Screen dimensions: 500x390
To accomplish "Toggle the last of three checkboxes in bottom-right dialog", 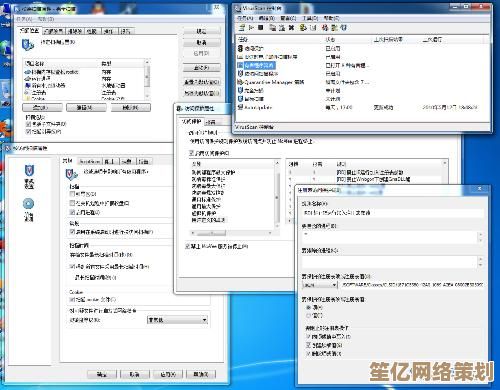I will (x=308, y=353).
